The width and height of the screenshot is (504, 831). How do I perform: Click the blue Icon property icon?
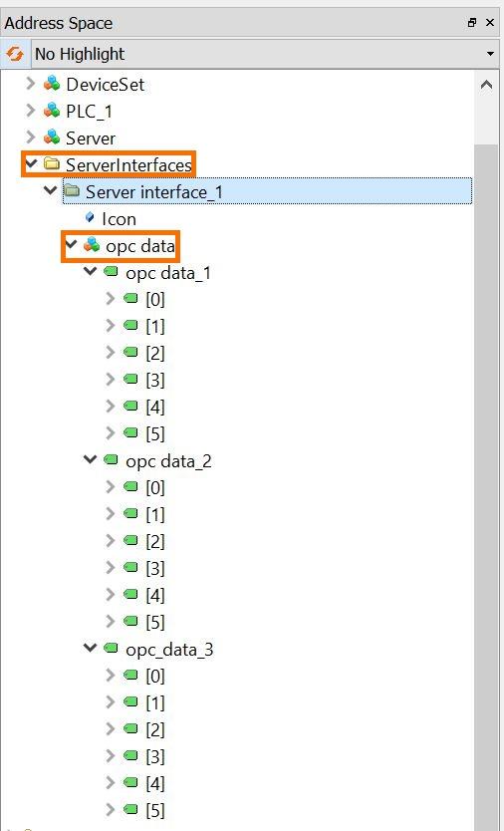pyautogui.click(x=90, y=217)
